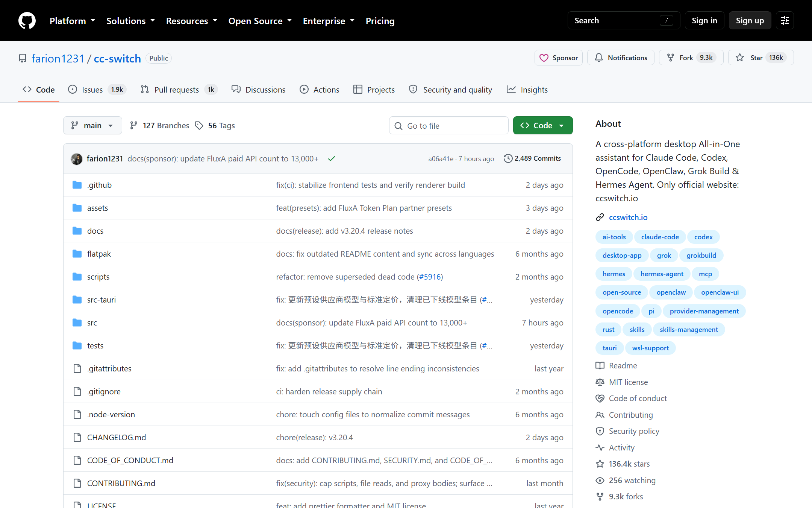Switch to the Discussions tab
This screenshot has width=812, height=508.
(259, 90)
